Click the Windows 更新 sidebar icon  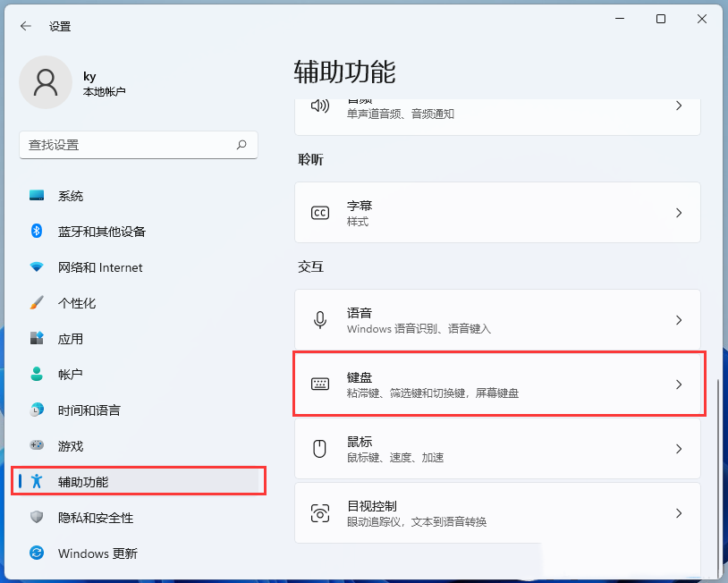(x=35, y=553)
